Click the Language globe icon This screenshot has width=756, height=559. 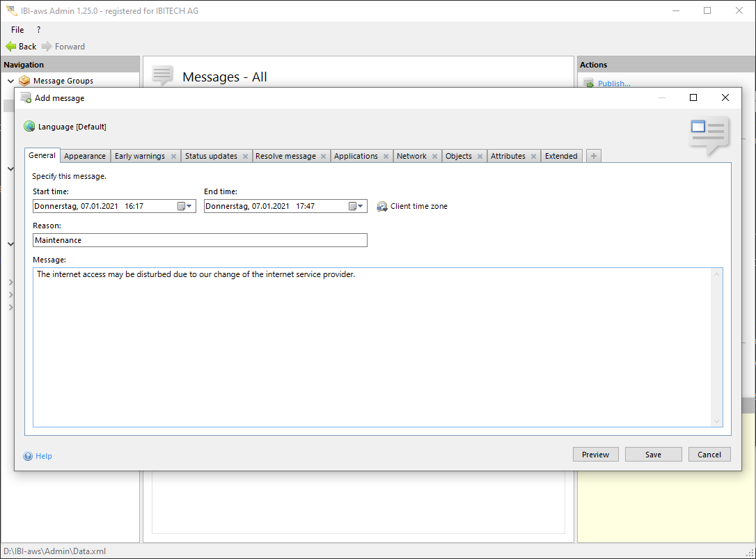pyautogui.click(x=29, y=127)
